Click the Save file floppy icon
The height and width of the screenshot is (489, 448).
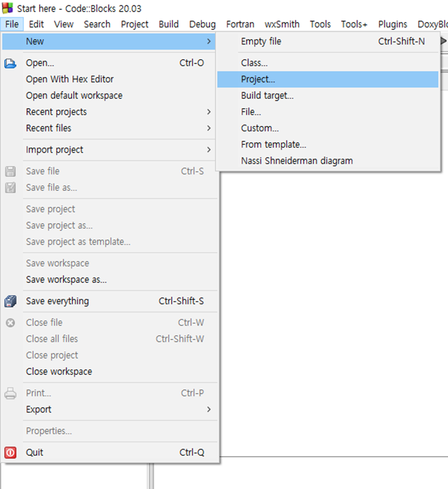click(10, 171)
